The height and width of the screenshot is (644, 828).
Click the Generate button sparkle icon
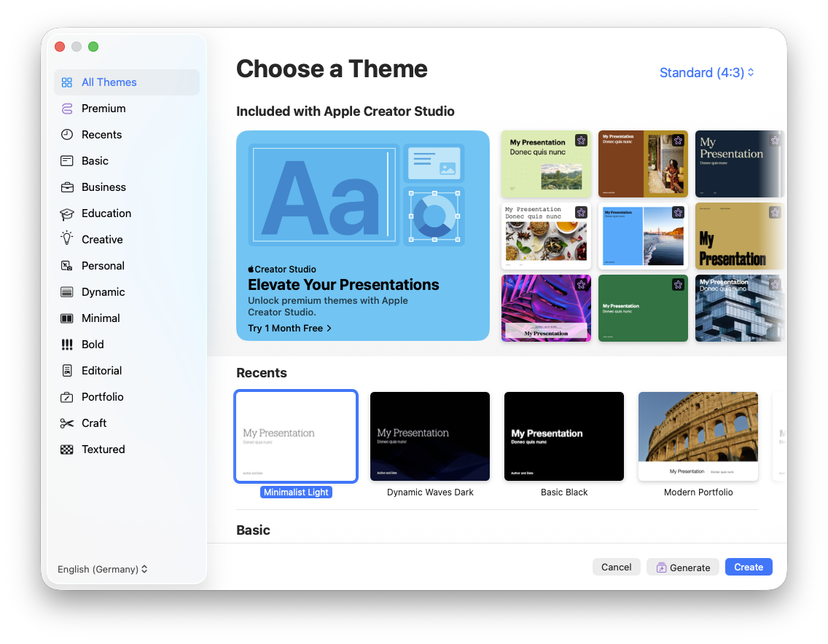pos(661,568)
